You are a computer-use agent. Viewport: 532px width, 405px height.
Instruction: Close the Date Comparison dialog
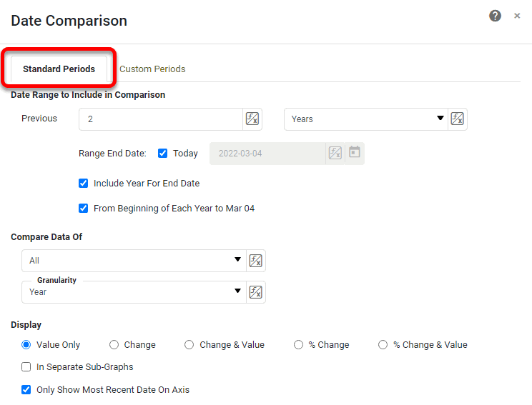[x=517, y=16]
